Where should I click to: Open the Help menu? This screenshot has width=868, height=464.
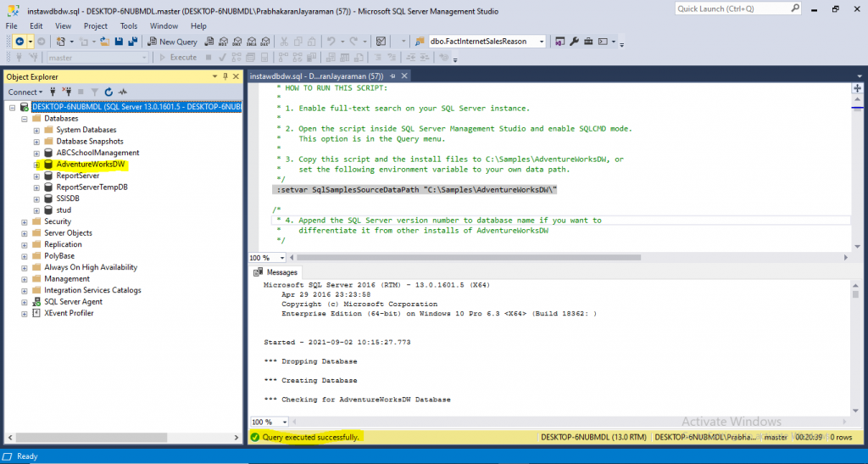pyautogui.click(x=198, y=26)
